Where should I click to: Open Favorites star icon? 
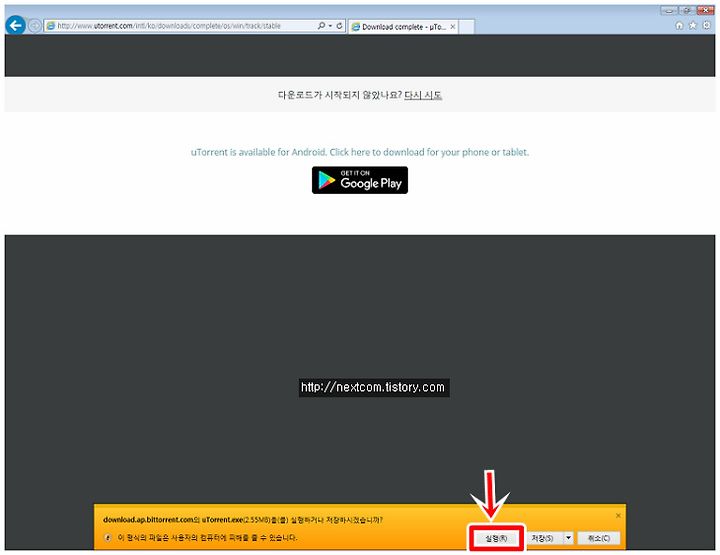(693, 26)
